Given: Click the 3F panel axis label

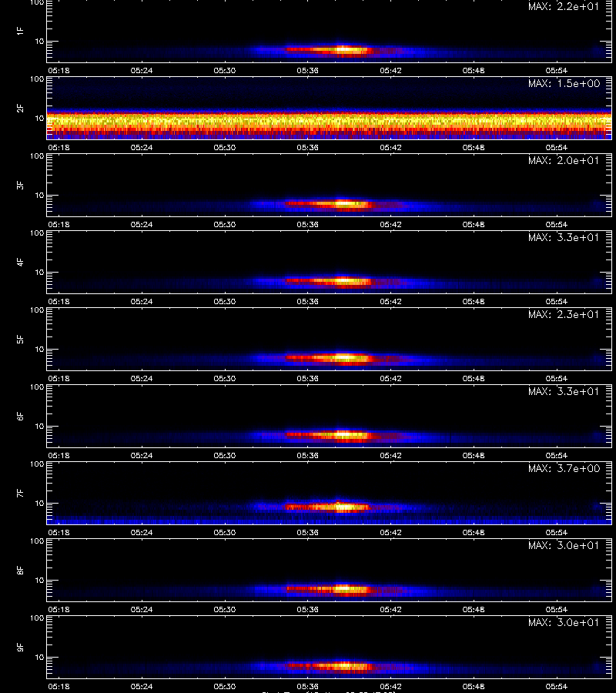Looking at the screenshot, I should [x=20, y=185].
